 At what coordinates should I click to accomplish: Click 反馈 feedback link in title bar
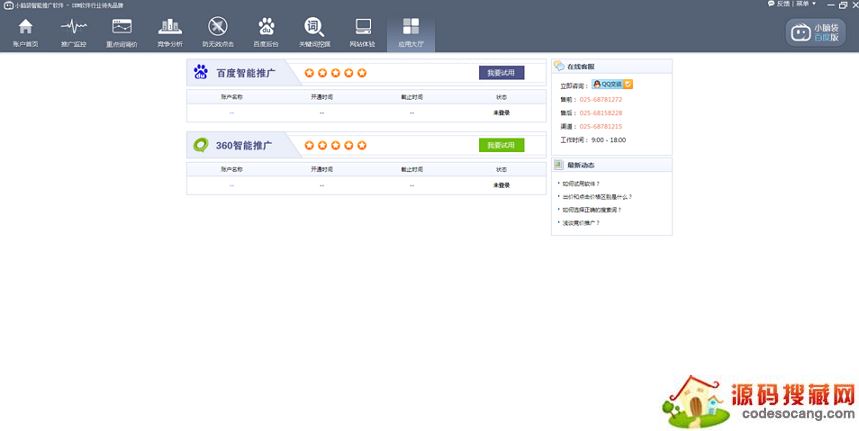[781, 4]
